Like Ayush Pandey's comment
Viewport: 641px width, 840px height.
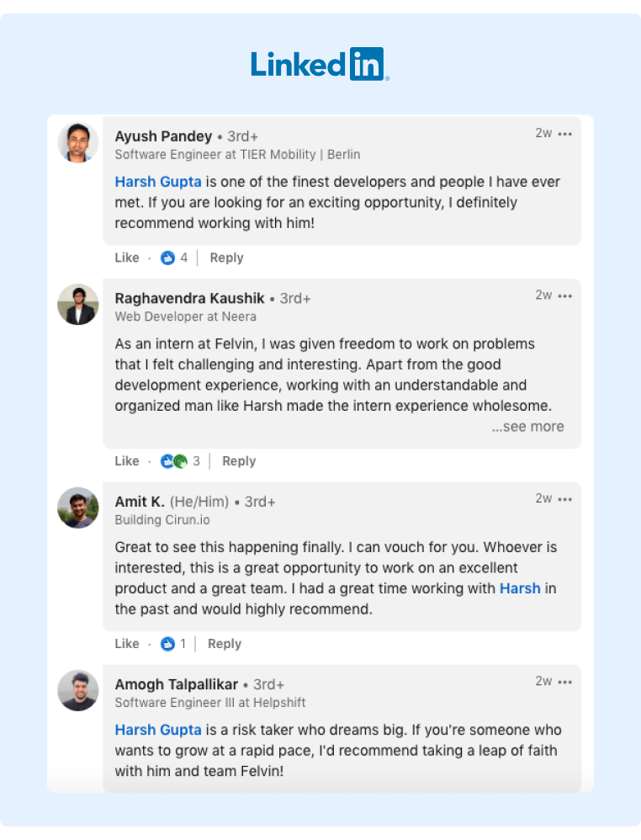[127, 258]
